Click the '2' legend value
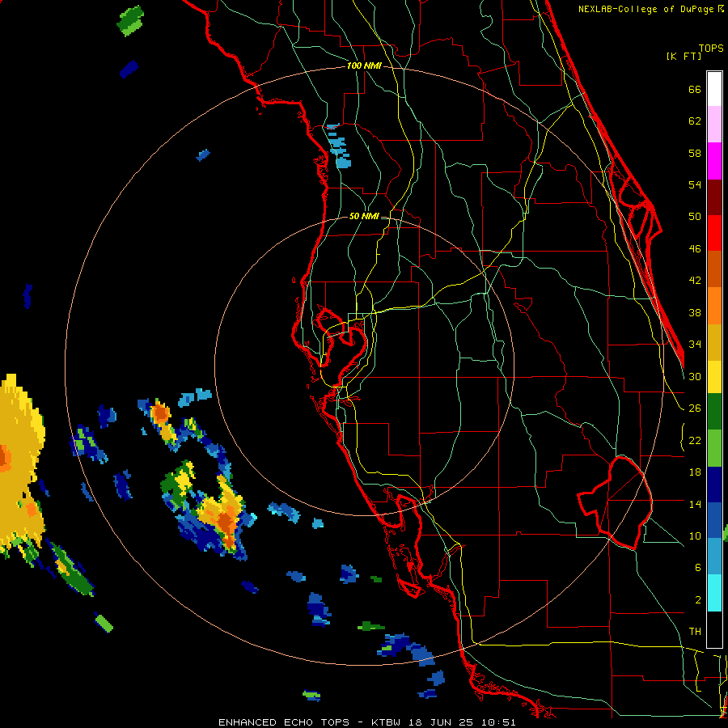Screen dimensions: 728x728 (698, 600)
